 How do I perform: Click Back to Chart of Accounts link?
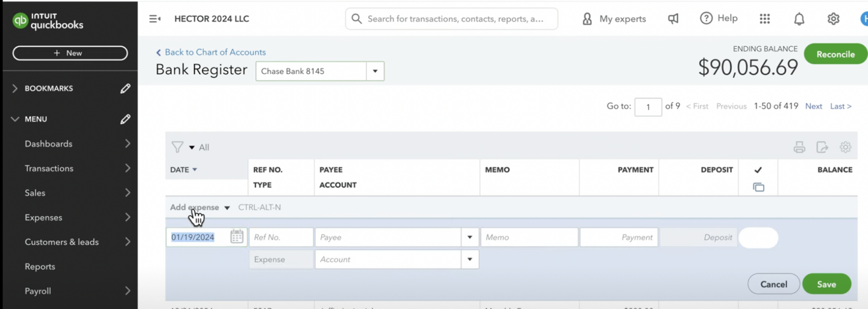[x=215, y=52]
